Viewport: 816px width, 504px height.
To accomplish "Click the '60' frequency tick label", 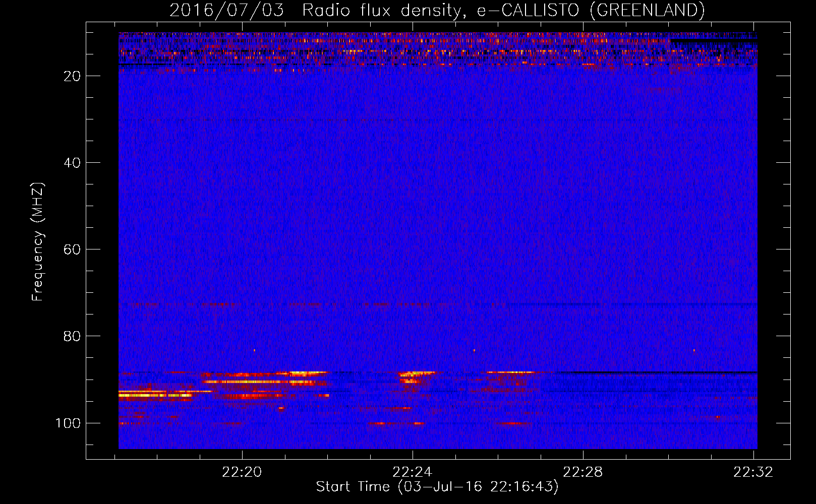I will tap(72, 249).
